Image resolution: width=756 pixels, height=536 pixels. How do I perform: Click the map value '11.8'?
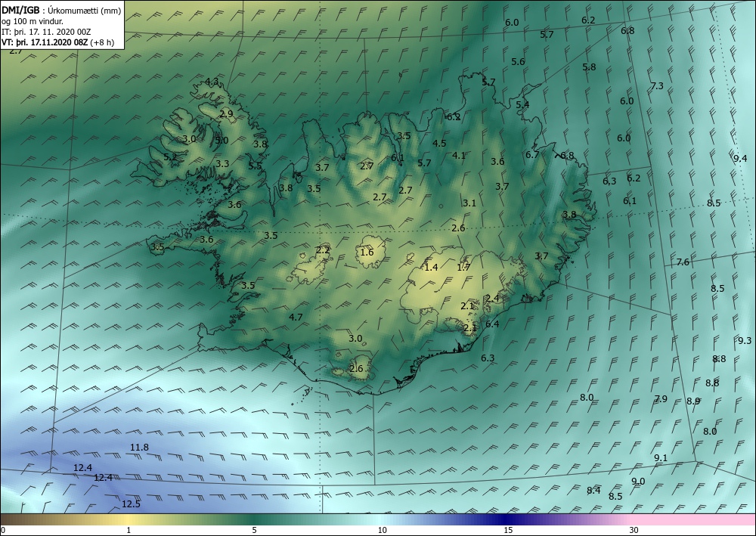pyautogui.click(x=139, y=448)
